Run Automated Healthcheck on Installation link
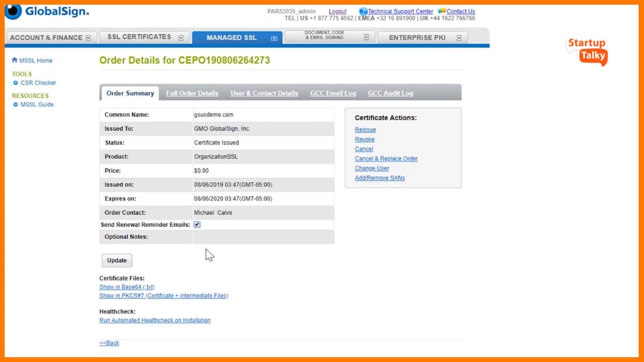The image size is (644, 362). pos(155,321)
